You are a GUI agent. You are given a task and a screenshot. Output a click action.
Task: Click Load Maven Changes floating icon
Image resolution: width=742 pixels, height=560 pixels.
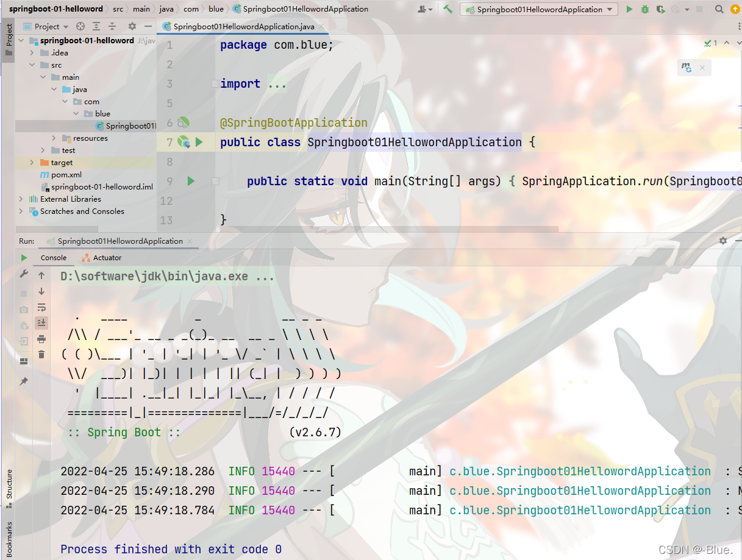(x=687, y=68)
